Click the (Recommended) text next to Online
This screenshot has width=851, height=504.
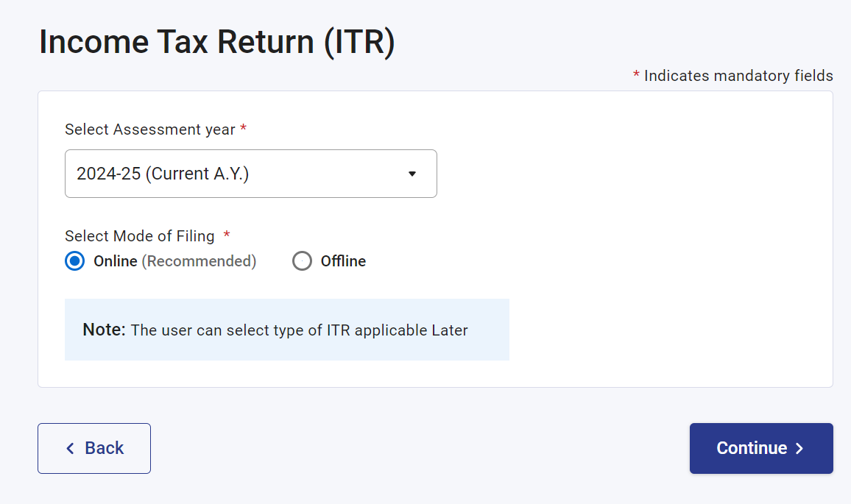tap(199, 261)
